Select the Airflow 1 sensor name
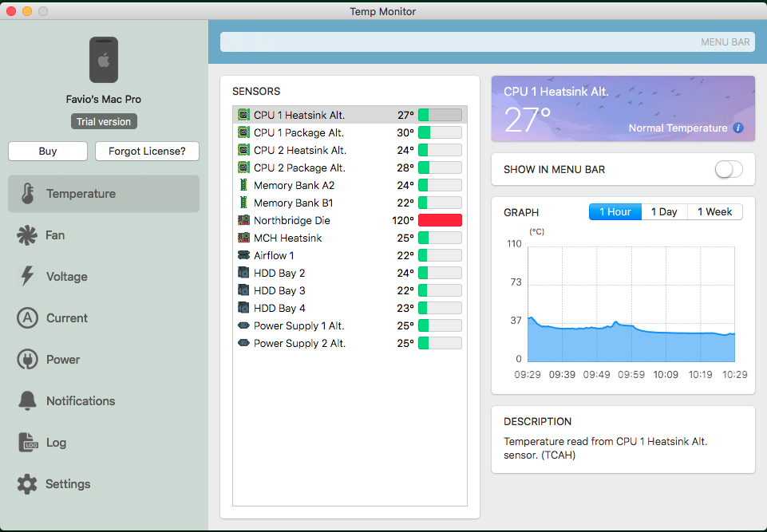 click(274, 256)
